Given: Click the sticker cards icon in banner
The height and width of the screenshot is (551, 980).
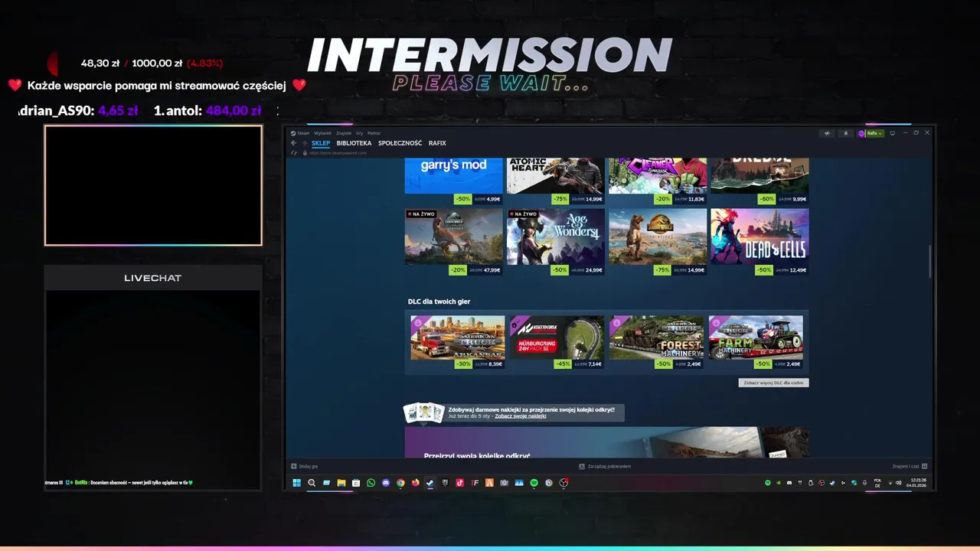Looking at the screenshot, I should 424,412.
